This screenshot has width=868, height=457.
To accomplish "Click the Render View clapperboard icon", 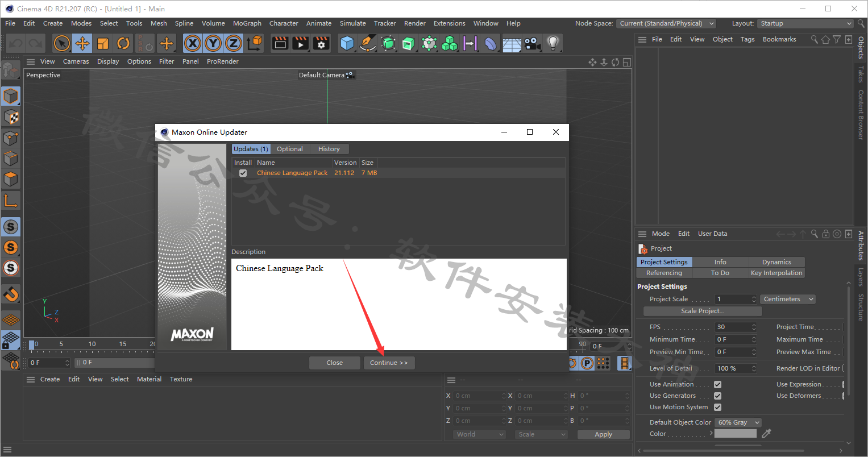I will [x=280, y=43].
